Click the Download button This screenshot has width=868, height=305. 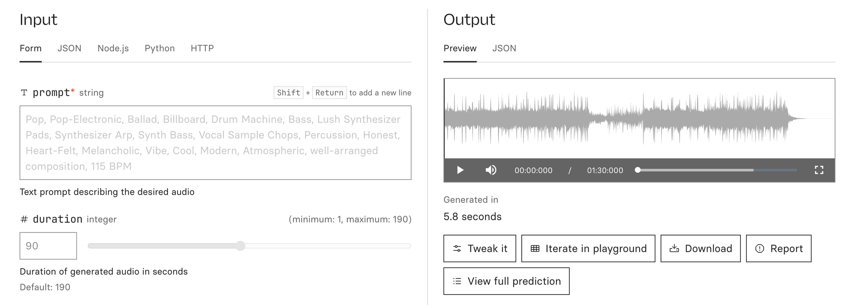700,249
